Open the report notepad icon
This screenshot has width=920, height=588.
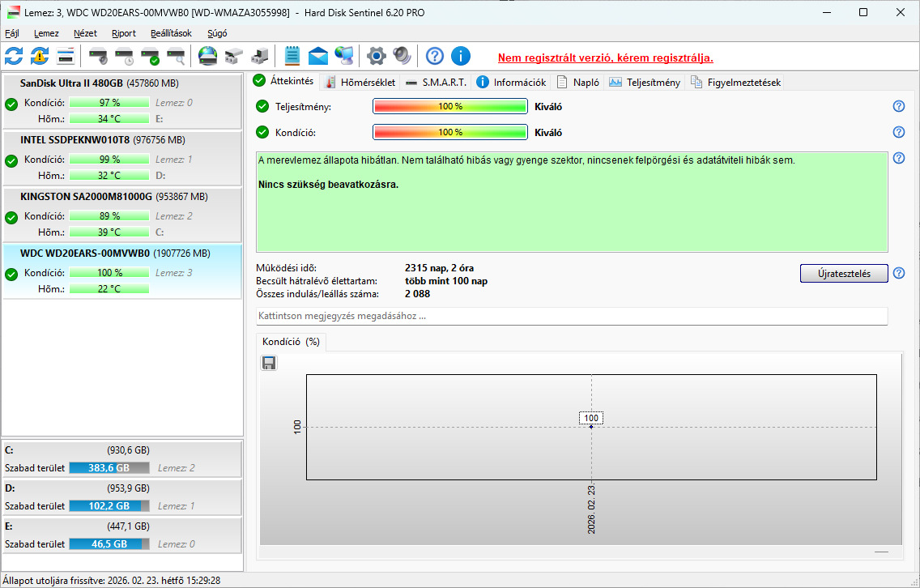pos(292,57)
